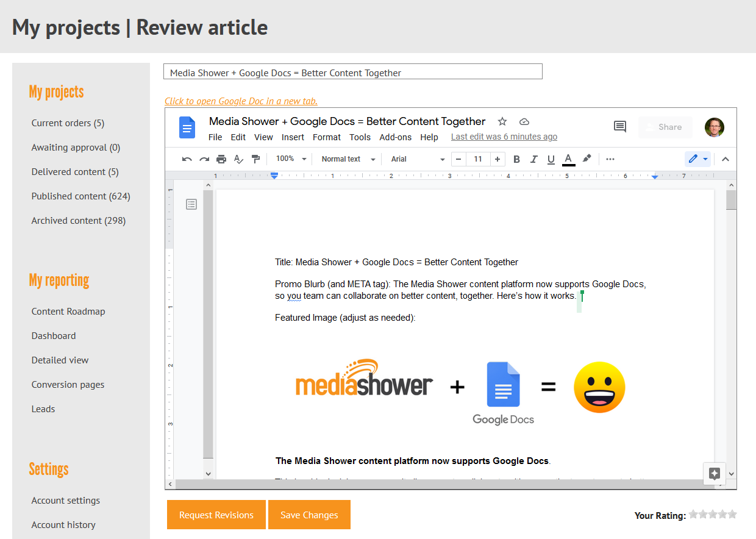Run spell check icon in toolbar
This screenshot has height=539, width=756.
click(239, 159)
